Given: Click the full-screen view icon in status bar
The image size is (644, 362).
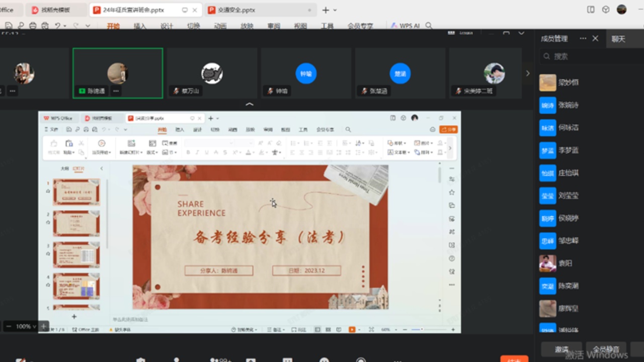Looking at the screenshot, I should (371, 329).
